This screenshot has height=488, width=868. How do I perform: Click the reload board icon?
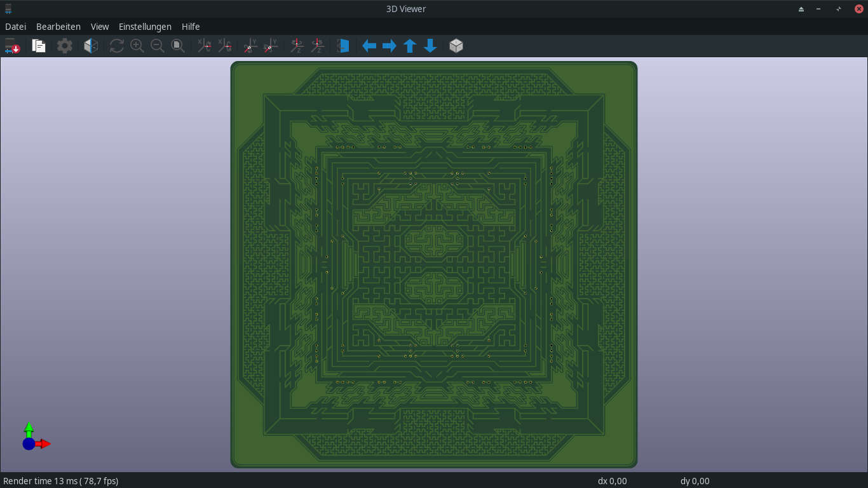coord(12,46)
